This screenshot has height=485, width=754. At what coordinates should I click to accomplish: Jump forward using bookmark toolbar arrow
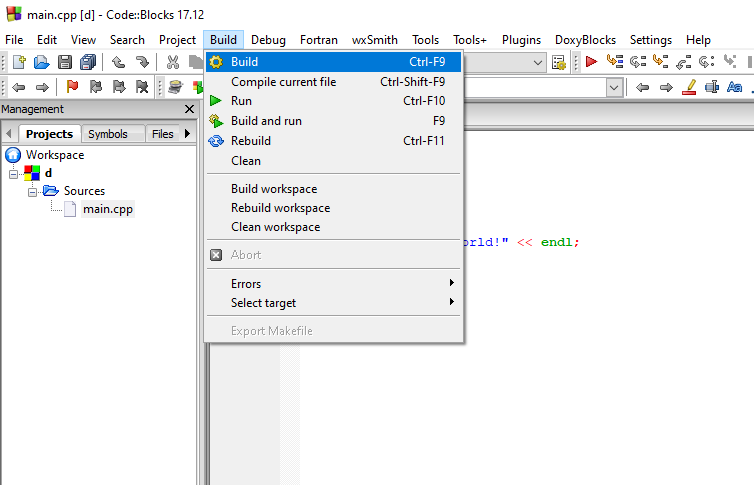tap(42, 87)
